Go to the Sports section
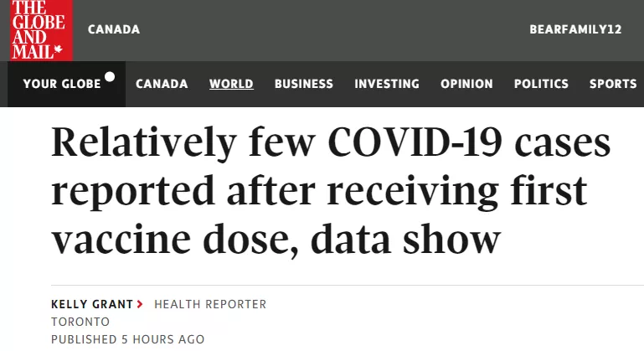This screenshot has width=644, height=351. 612,84
